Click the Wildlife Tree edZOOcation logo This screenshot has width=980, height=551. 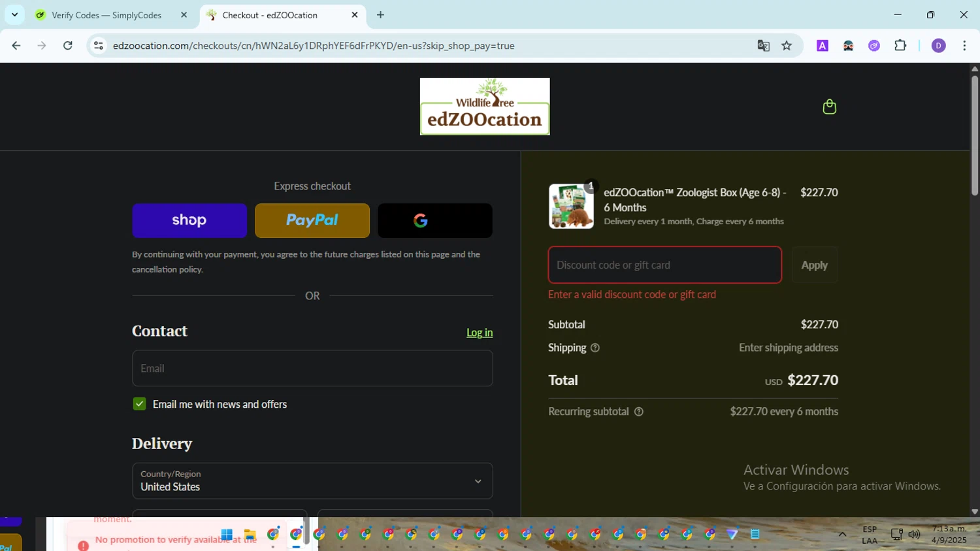[485, 107]
